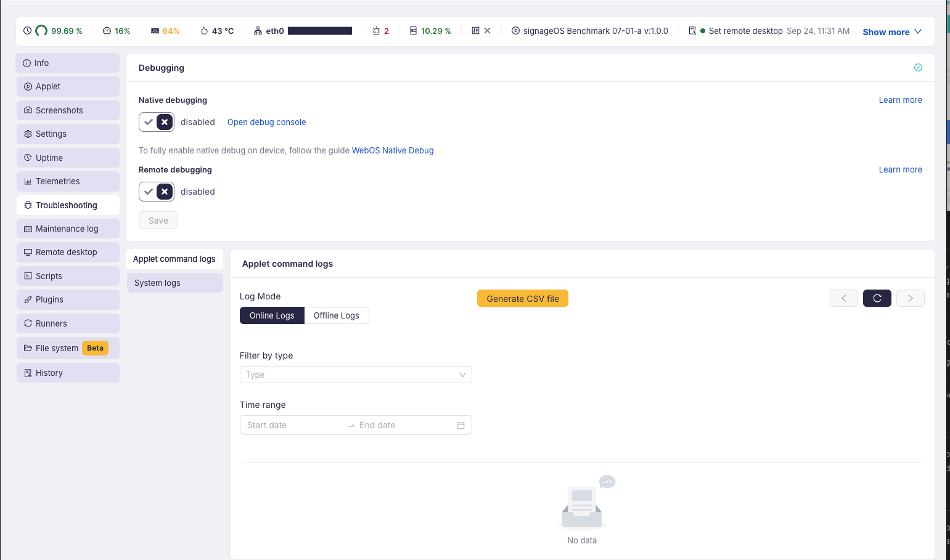Click the eth0 network icon

coord(258,31)
